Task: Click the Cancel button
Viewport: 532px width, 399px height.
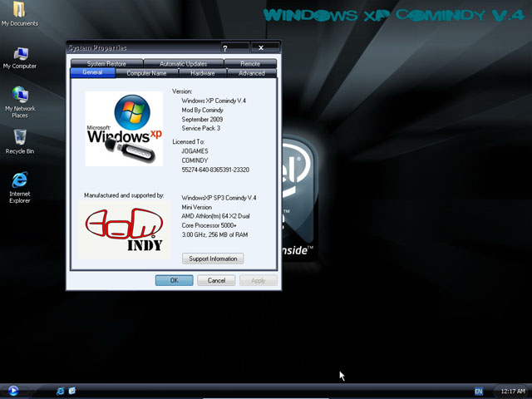Action: click(216, 280)
